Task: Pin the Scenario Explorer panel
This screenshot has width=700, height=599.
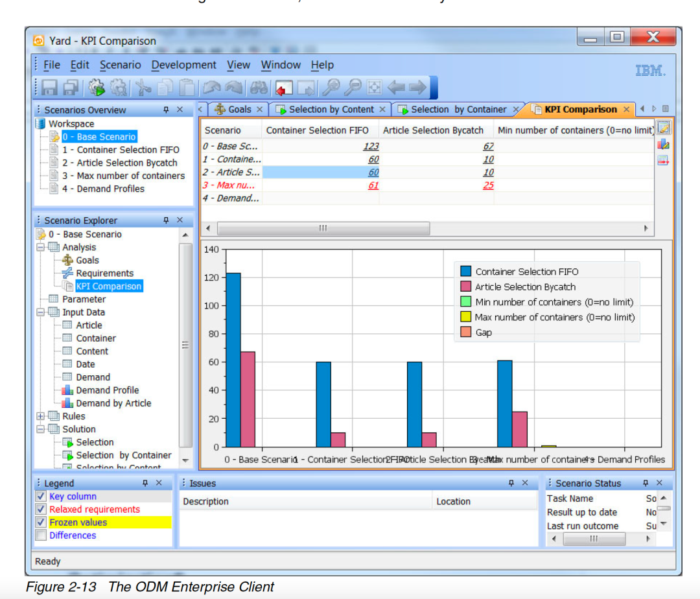Action: click(166, 220)
